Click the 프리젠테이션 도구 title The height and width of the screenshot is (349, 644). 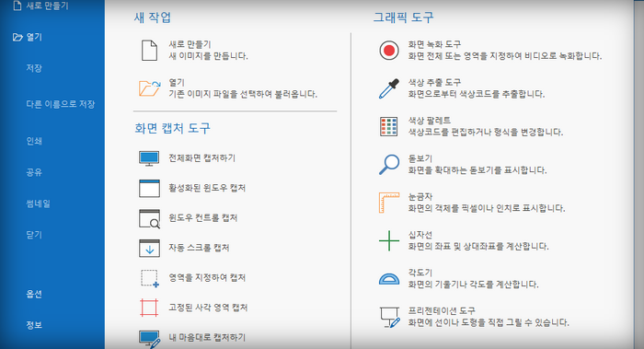(x=442, y=310)
